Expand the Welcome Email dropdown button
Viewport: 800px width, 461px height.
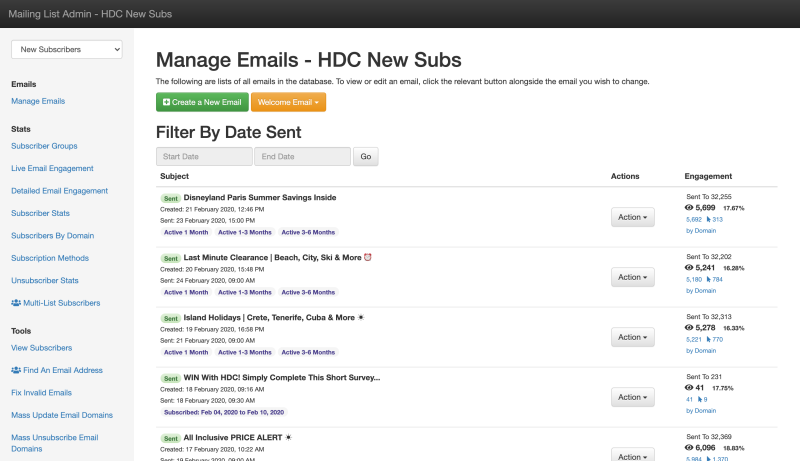288,102
